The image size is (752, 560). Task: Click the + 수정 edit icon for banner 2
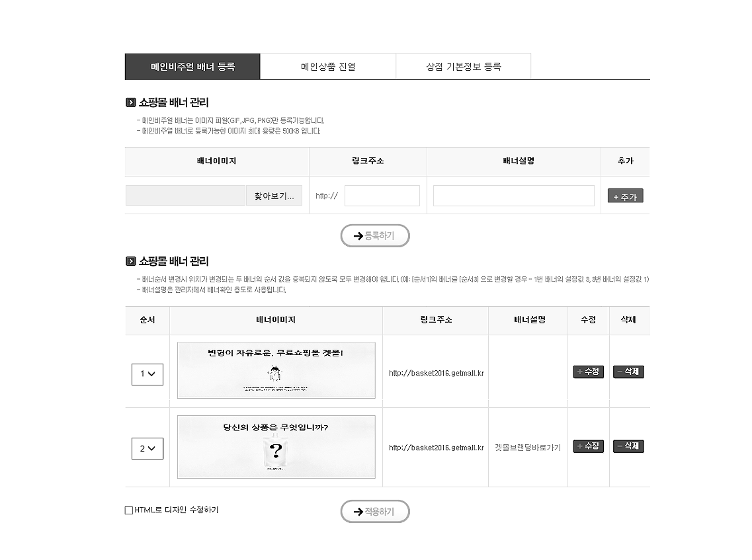point(588,446)
